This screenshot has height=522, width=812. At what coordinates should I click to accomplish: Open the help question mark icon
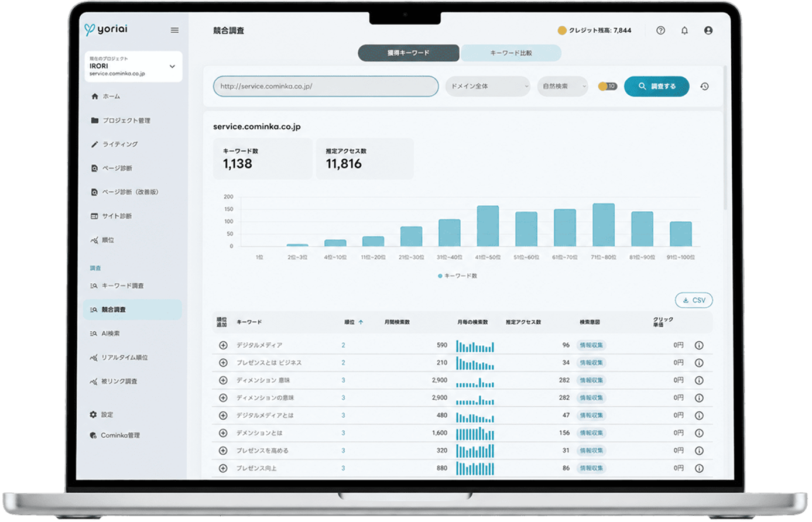tap(660, 30)
